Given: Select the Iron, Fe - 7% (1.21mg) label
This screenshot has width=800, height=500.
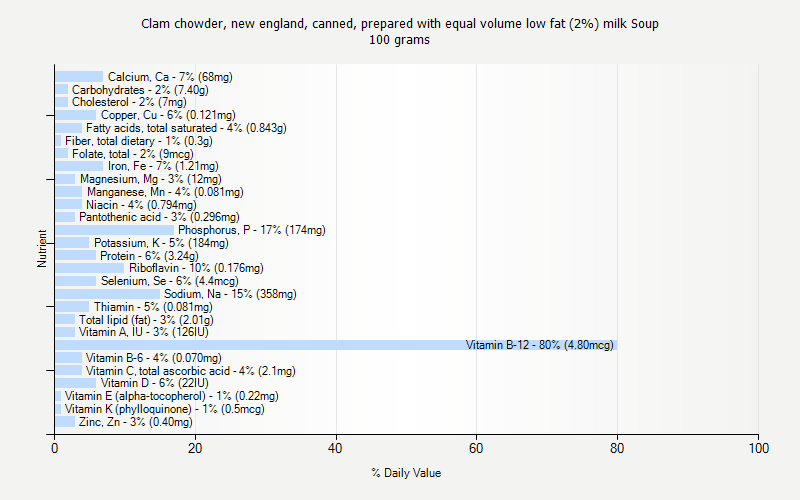Looking at the screenshot, I should (x=163, y=166).
